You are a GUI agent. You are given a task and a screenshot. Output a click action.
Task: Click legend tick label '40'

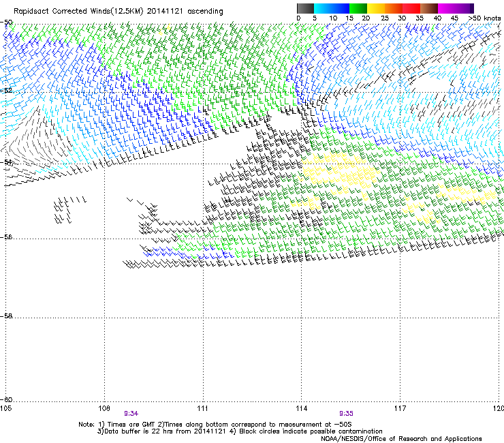coord(437,18)
